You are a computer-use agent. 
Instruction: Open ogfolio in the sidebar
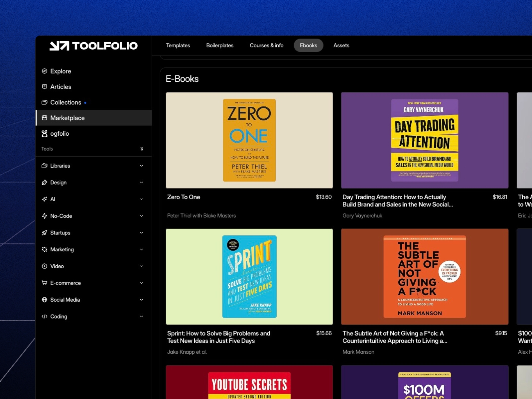[93, 134]
